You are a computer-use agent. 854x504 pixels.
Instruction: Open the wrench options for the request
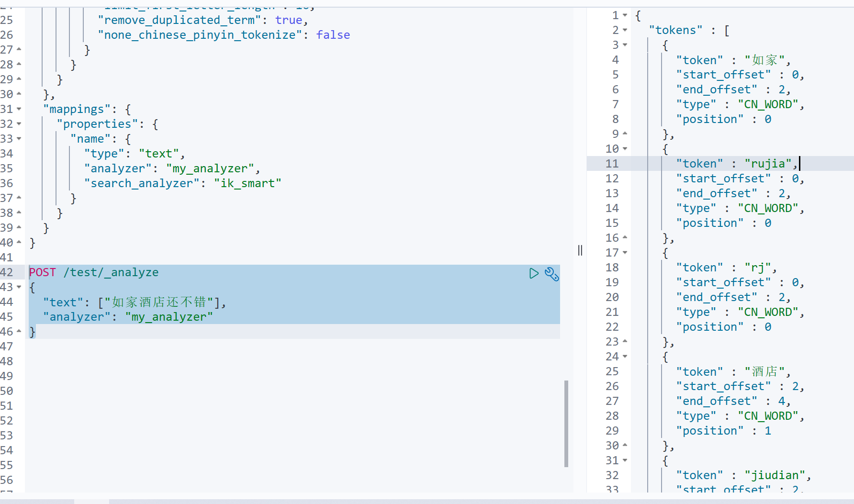551,274
